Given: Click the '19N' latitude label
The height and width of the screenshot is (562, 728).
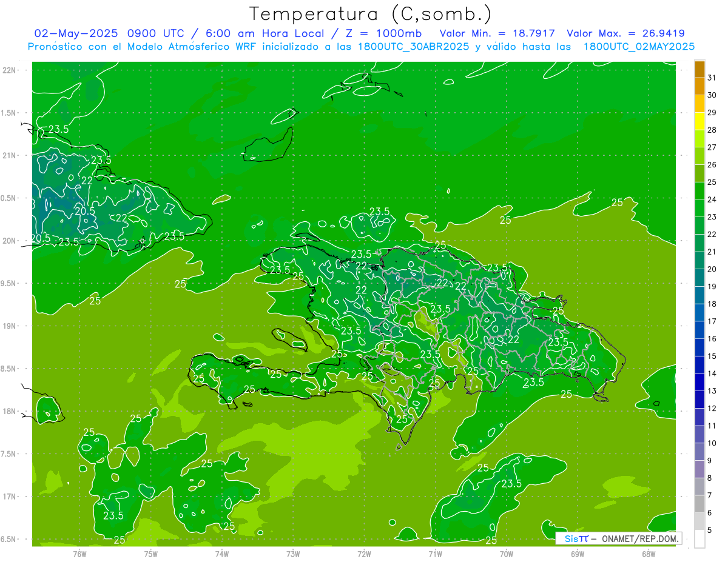Looking at the screenshot, I should (x=10, y=326).
